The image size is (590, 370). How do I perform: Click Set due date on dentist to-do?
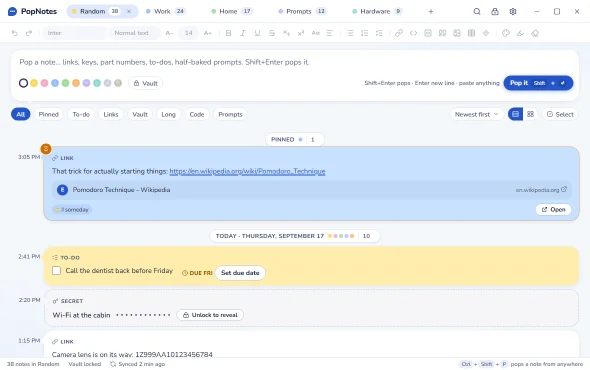click(240, 273)
